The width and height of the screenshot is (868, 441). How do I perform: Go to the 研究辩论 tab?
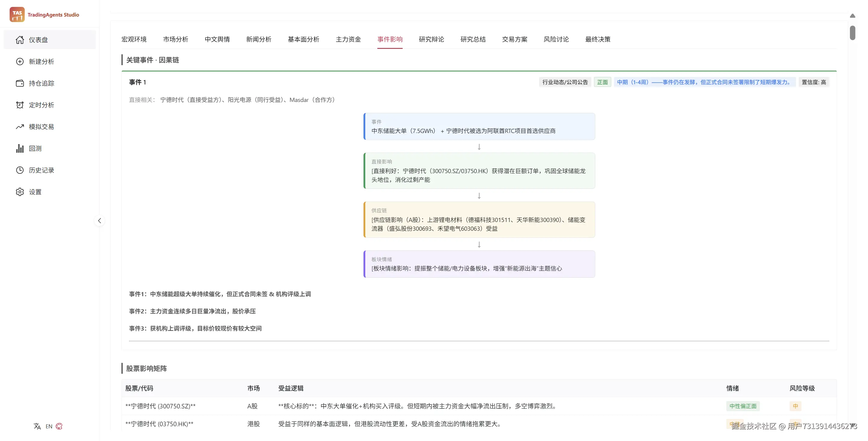pyautogui.click(x=431, y=39)
